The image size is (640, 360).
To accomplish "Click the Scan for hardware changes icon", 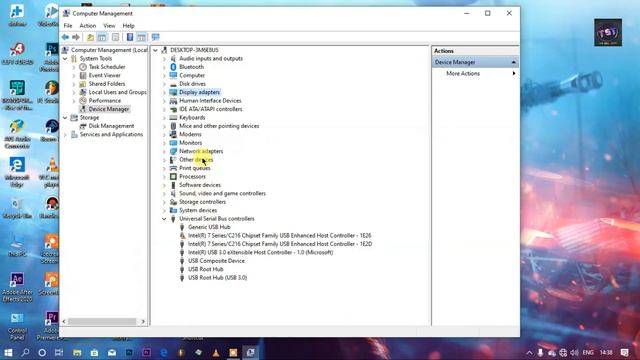I will [156, 37].
